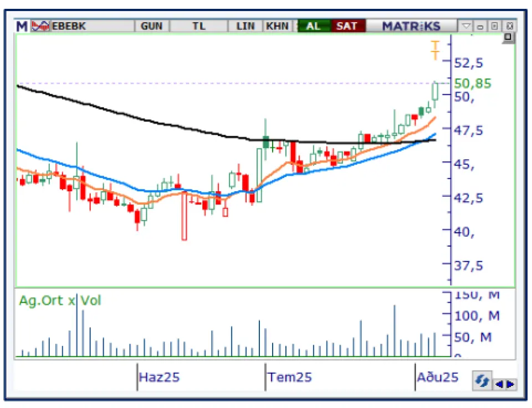The height and width of the screenshot is (408, 532).
Task: Click the 42,5 price axis label
Action: (469, 198)
